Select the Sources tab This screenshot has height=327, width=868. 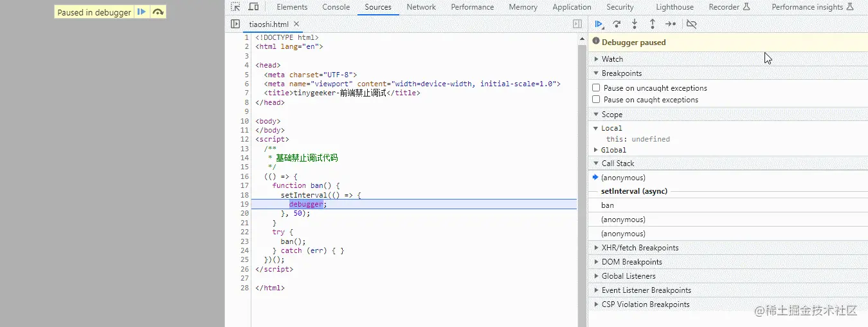click(x=378, y=7)
